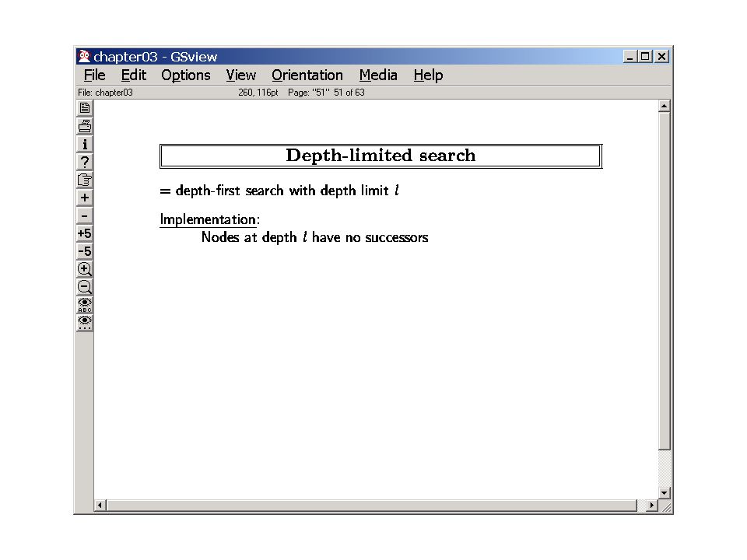Open the View menu

pos(241,75)
